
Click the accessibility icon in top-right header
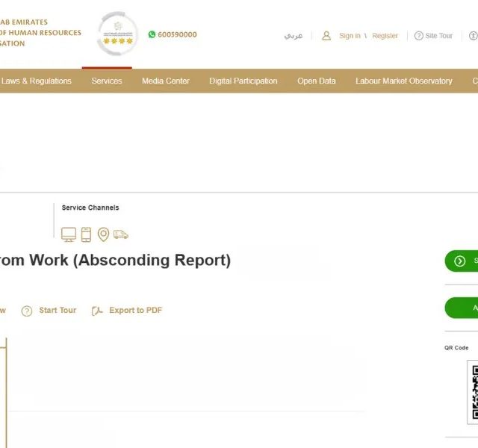click(x=473, y=36)
